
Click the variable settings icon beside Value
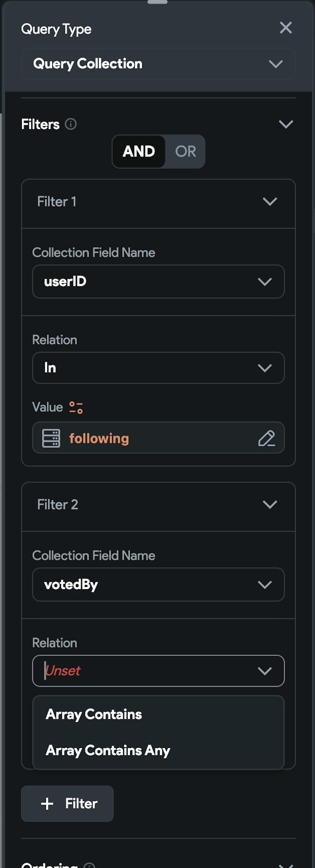(76, 407)
